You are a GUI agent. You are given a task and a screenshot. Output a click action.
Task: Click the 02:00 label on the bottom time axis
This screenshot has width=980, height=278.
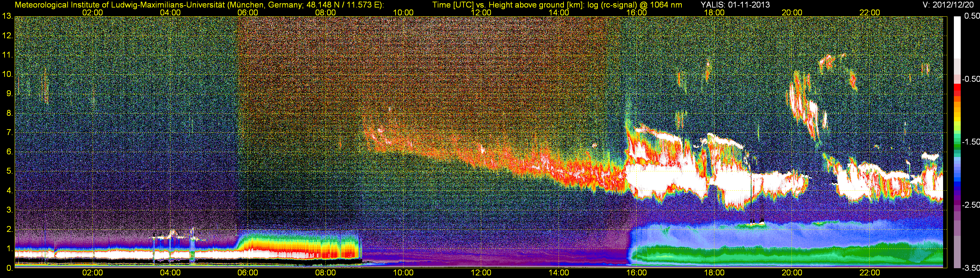(92, 273)
